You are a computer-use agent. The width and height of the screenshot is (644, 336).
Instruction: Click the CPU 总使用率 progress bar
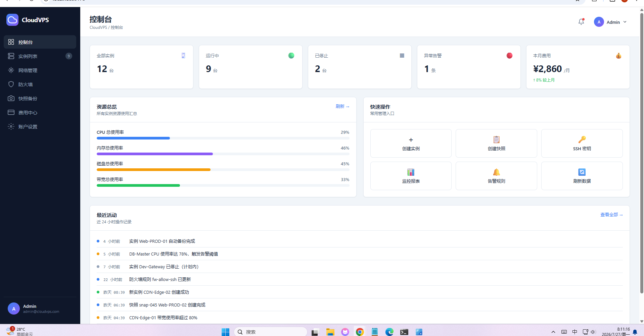tap(223, 138)
